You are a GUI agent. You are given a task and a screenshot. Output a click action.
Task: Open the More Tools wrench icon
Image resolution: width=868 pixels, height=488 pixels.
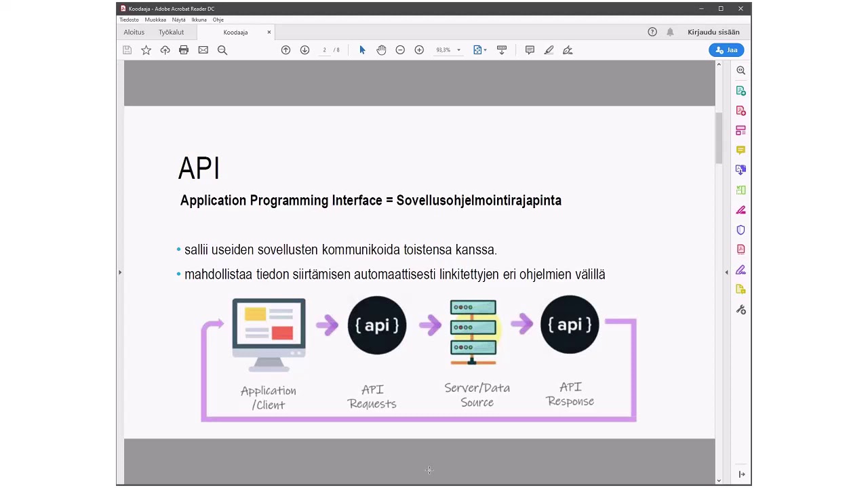[x=741, y=310]
